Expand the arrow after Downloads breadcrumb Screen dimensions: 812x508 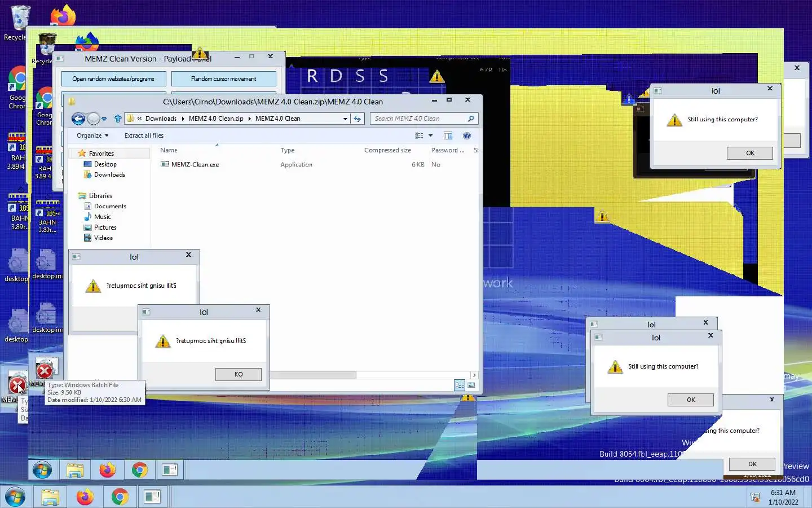[183, 119]
